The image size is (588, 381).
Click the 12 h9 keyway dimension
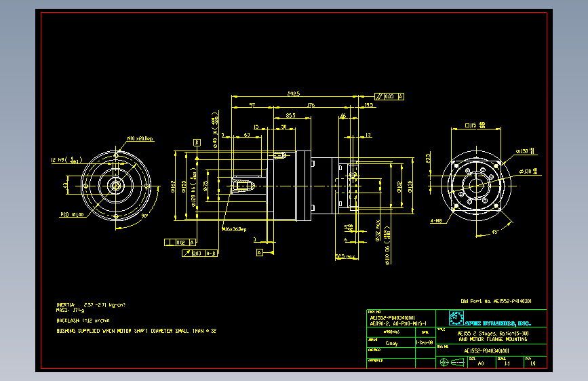tap(66, 160)
